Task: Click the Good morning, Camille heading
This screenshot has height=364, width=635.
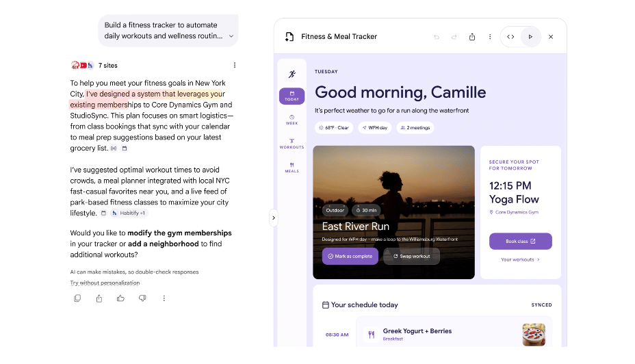Action: pyautogui.click(x=400, y=92)
